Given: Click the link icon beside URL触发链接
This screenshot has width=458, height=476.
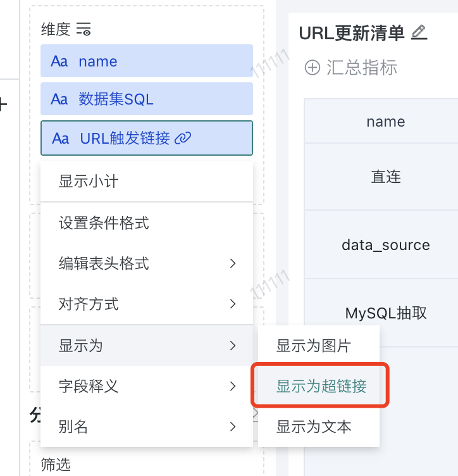Looking at the screenshot, I should (183, 138).
